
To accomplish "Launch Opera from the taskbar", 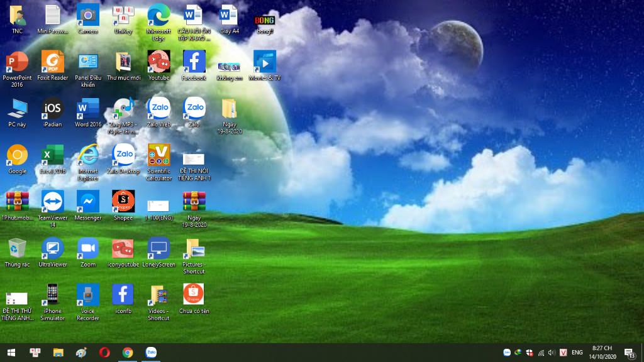I will (104, 353).
